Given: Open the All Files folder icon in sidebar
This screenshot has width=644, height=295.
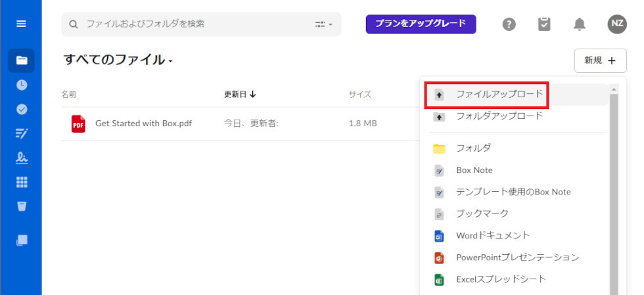Looking at the screenshot, I should 21,60.
